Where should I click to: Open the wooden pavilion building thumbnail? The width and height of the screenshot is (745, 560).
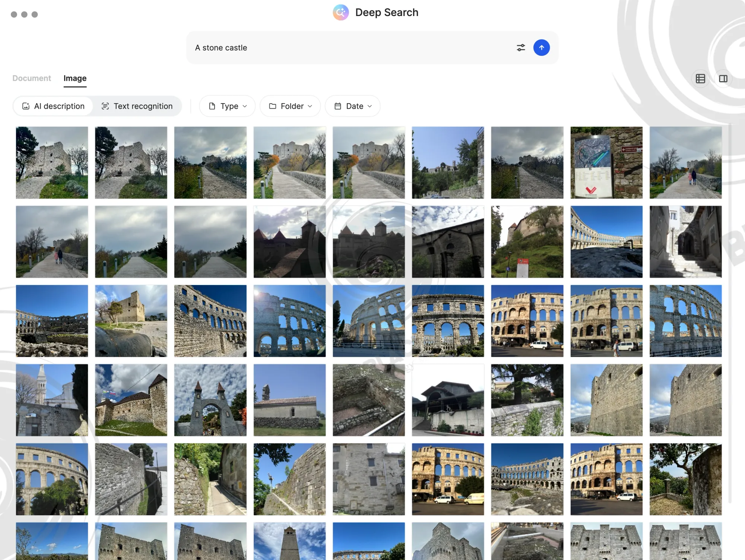tap(448, 400)
